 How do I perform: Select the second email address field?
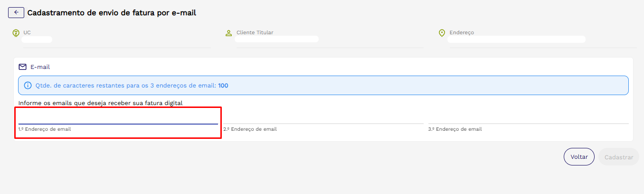pos(323,118)
